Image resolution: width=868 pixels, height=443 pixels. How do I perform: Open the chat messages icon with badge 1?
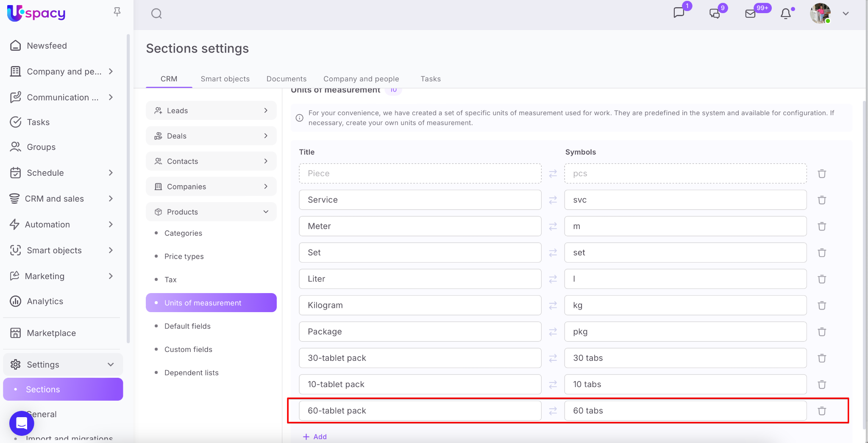679,13
